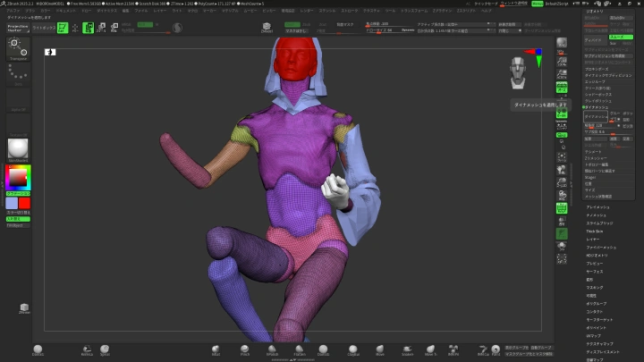Image resolution: width=644 pixels, height=362 pixels.
Task: Expand the クレイポリッシュ section
Action: [598, 101]
